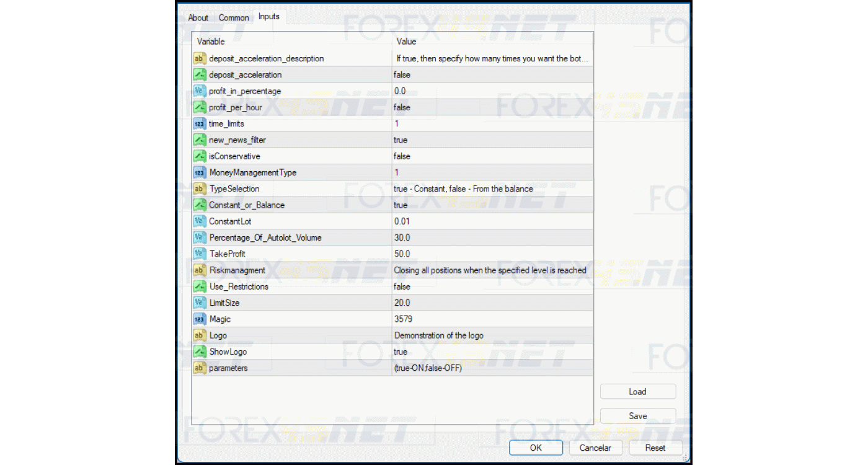
Task: Switch to the Common tab
Action: coord(234,18)
